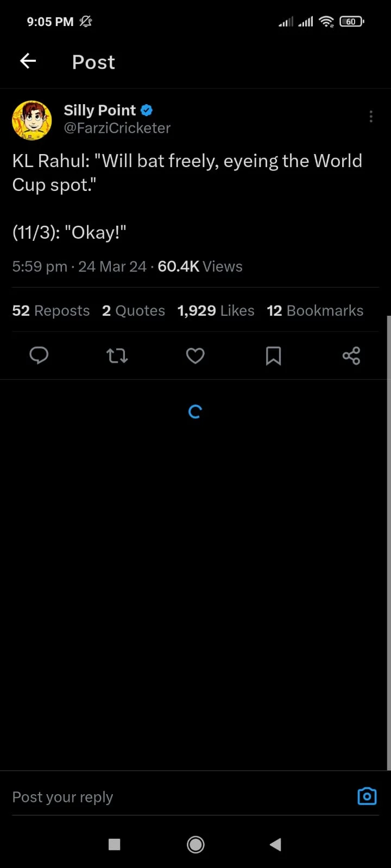Tap the 12 Bookmarks count
The image size is (391, 868).
315,310
